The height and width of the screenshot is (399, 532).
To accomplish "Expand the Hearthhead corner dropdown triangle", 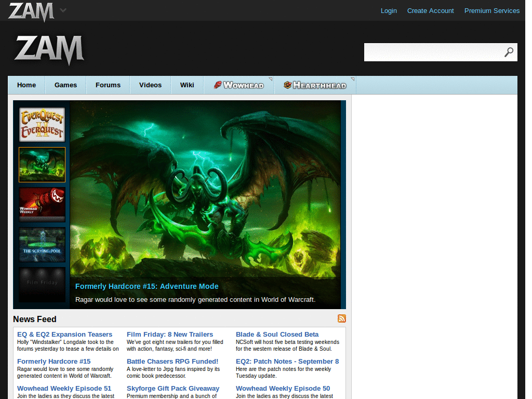I will coord(353,79).
